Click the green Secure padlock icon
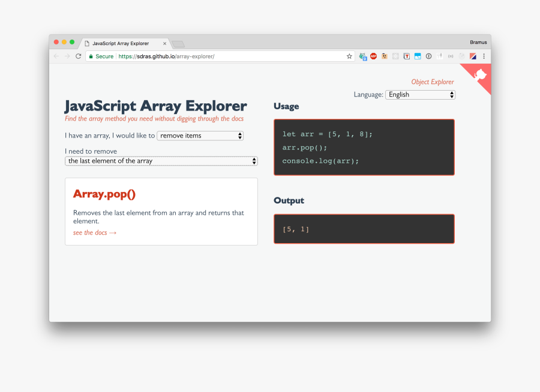The image size is (540, 392). click(91, 56)
